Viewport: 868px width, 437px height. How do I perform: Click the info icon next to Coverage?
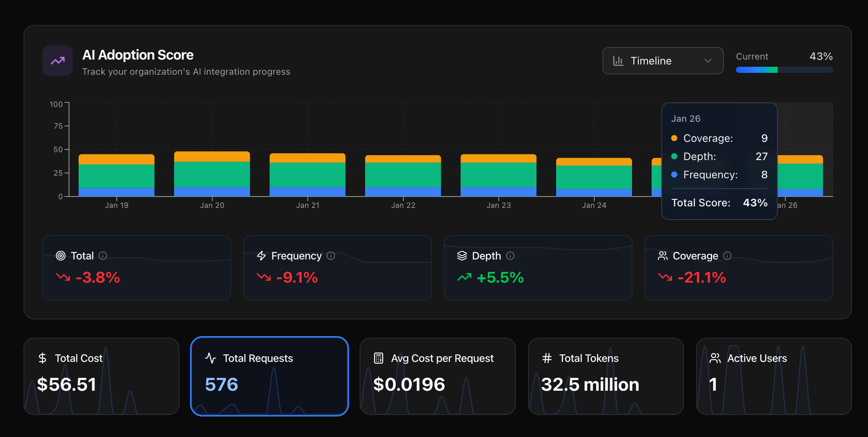[x=727, y=256]
